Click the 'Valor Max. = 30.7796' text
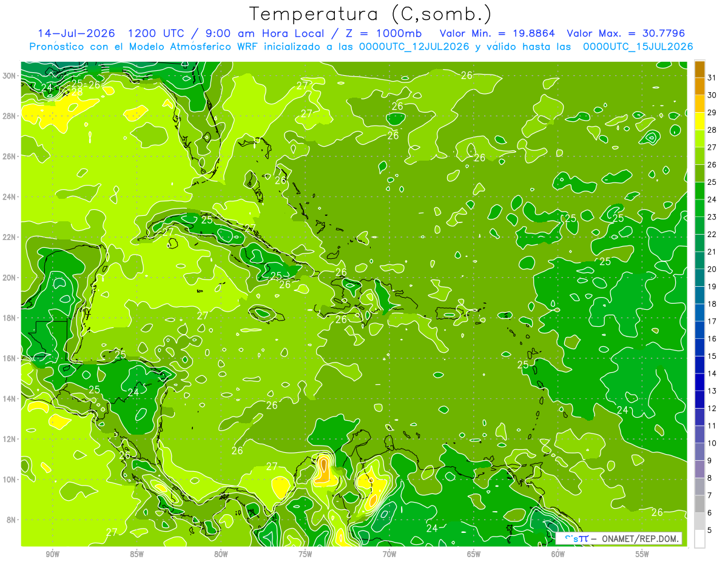This screenshot has width=728, height=562. [x=625, y=33]
